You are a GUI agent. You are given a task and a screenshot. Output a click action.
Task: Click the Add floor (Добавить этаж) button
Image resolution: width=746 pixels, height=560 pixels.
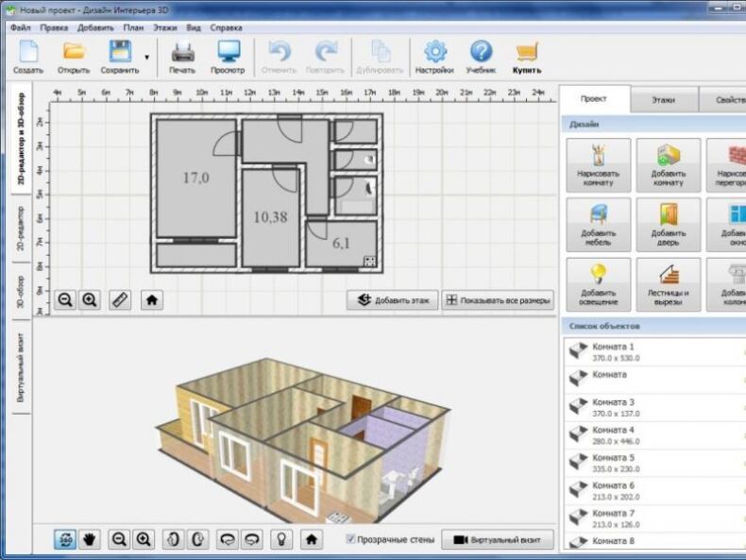[x=392, y=300]
